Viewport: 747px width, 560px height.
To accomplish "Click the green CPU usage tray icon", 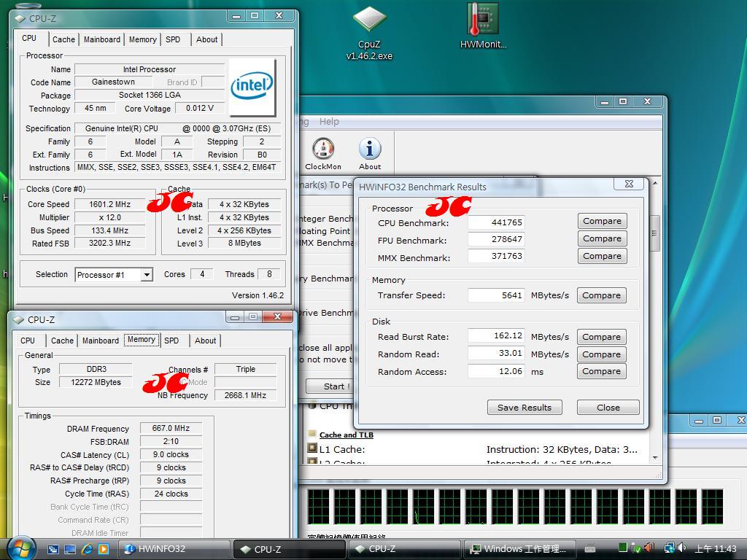I will point(623,548).
